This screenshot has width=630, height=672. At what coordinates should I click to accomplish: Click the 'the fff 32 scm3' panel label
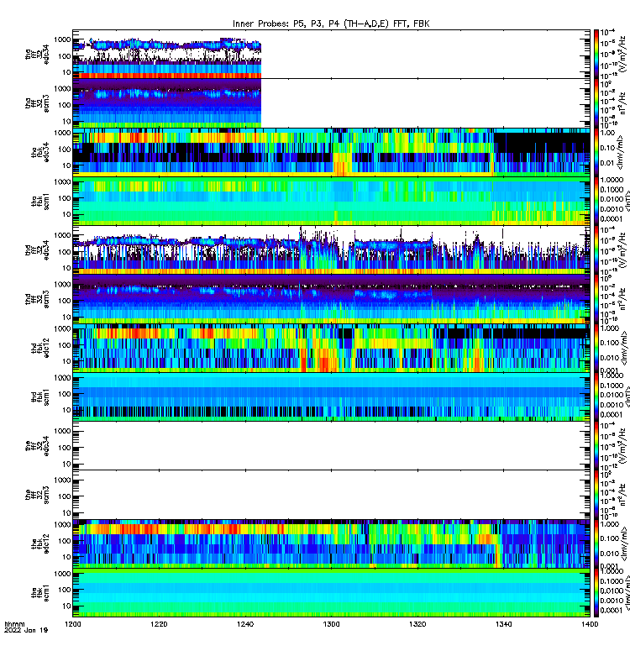pyautogui.click(x=37, y=495)
